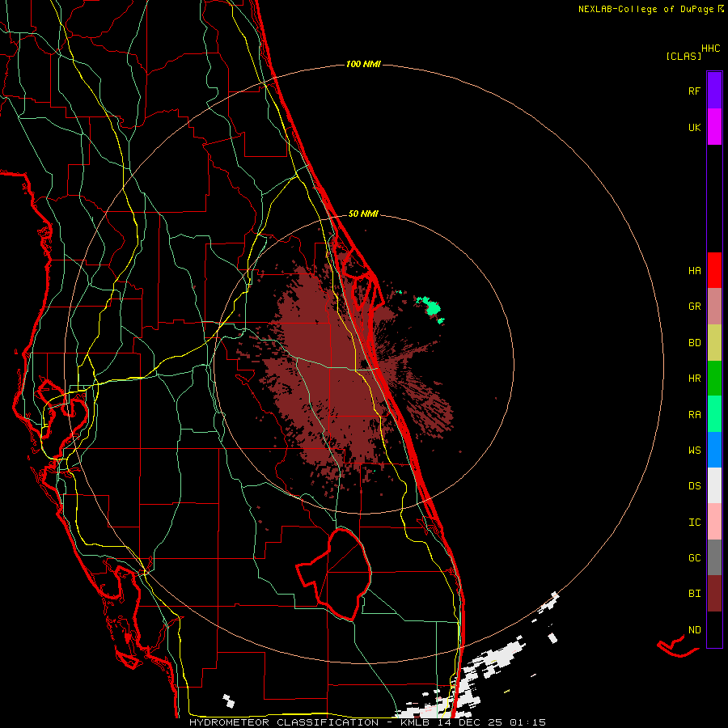Click the GC legend label
The height and width of the screenshot is (728, 728).
click(694, 558)
